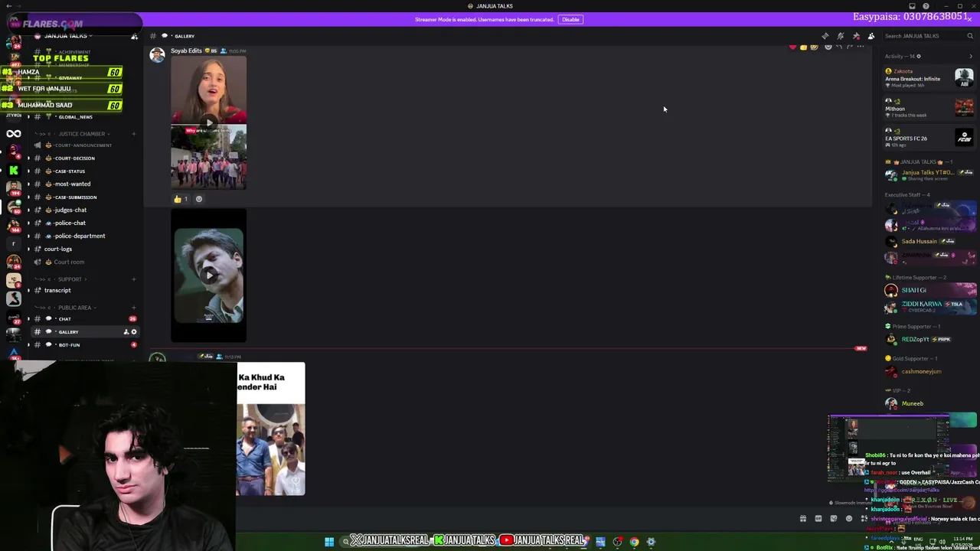Expand threads arrow beside transcript channel
This screenshot has width=980, height=551.
[x=28, y=290]
